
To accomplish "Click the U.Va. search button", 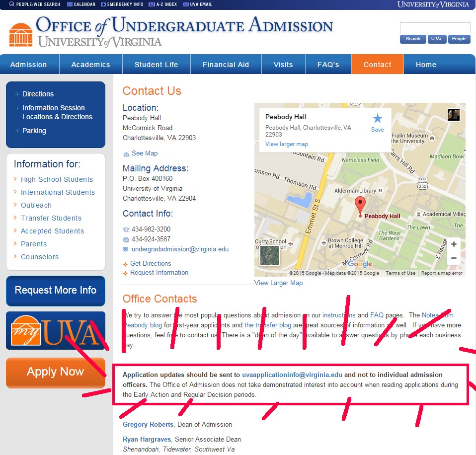I will [437, 39].
